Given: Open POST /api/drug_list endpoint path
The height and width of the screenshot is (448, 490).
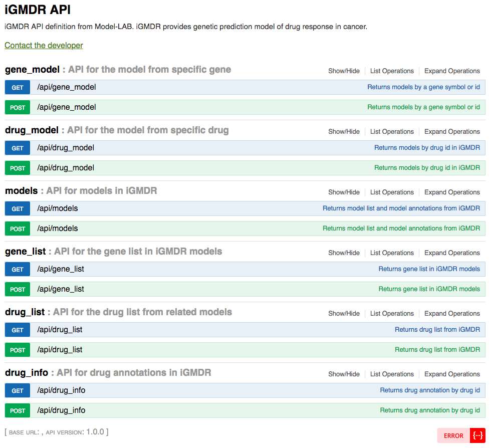Looking at the screenshot, I should (60, 350).
